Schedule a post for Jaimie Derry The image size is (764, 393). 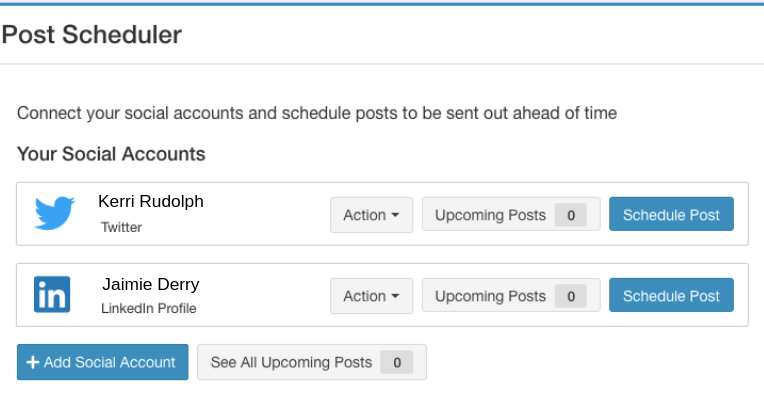click(x=671, y=296)
